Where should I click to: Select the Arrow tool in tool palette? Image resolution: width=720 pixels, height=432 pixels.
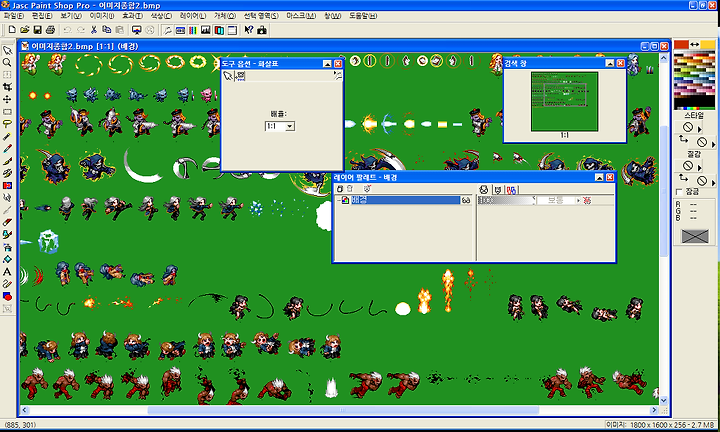click(7, 50)
